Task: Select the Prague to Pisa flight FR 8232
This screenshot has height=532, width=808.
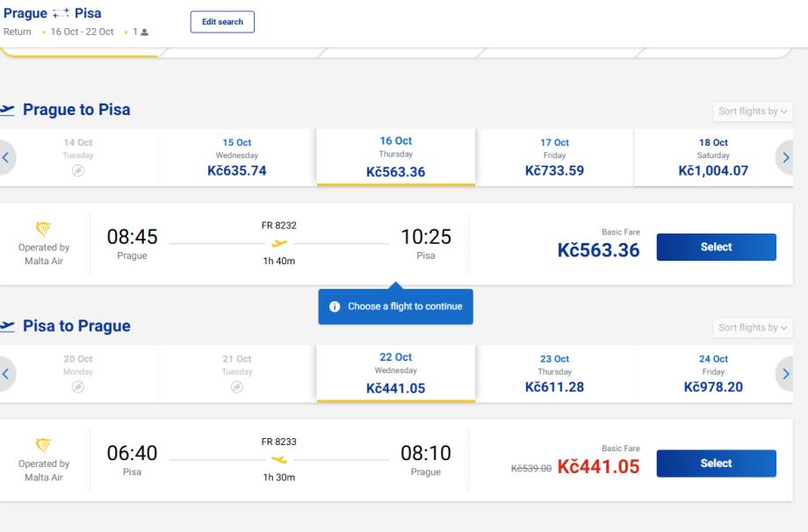Action: 716,248
